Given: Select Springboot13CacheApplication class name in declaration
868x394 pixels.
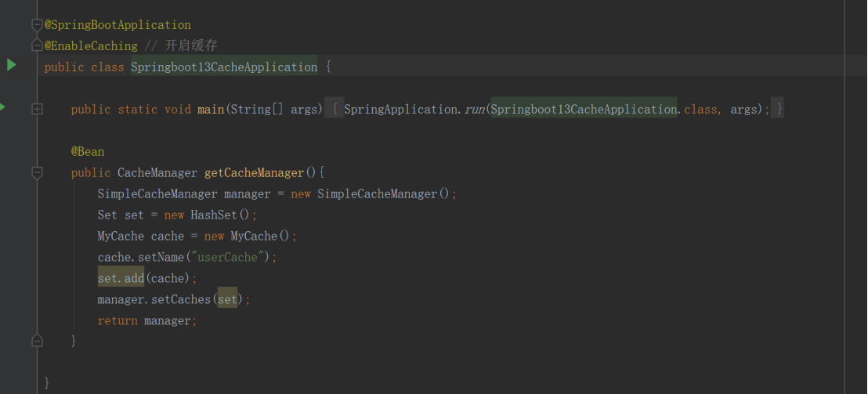Looking at the screenshot, I should [x=224, y=67].
